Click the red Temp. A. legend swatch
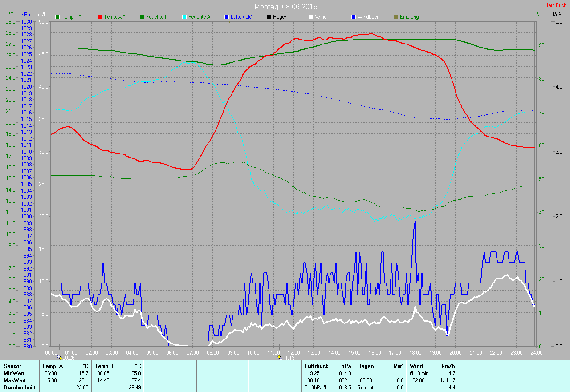The width and height of the screenshot is (570, 392). 100,17
